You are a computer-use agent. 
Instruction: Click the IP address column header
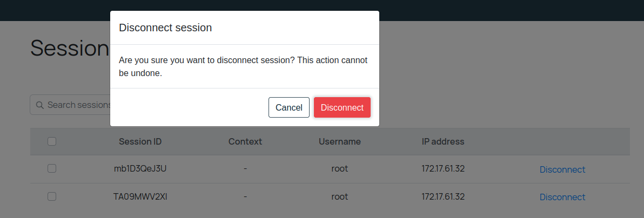(x=443, y=142)
